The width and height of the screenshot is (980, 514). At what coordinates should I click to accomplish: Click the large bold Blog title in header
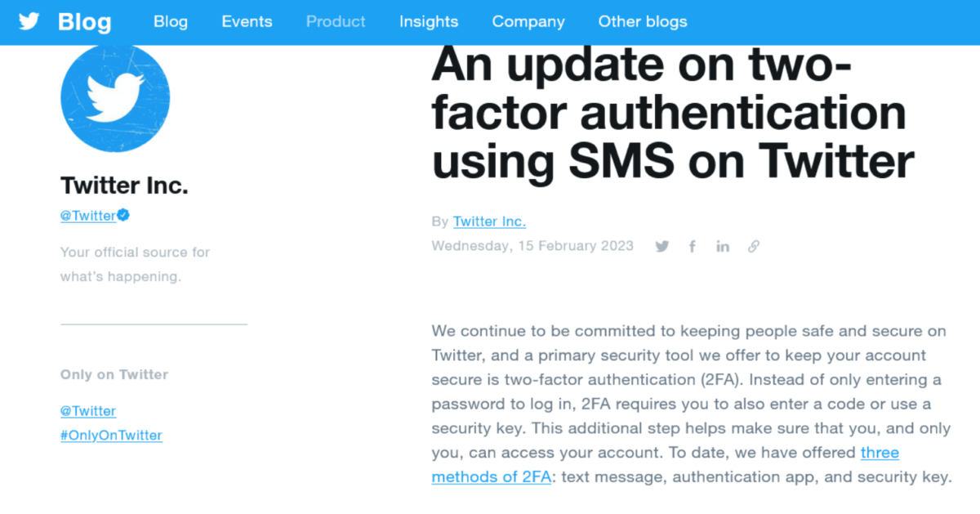(85, 22)
